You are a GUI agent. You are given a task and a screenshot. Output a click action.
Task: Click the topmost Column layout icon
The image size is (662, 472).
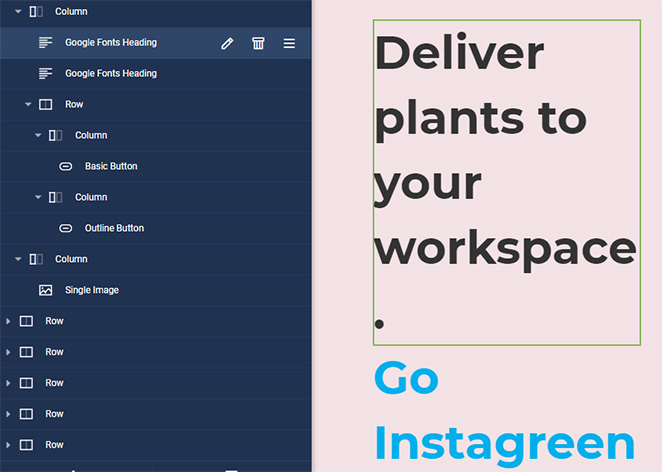click(36, 11)
